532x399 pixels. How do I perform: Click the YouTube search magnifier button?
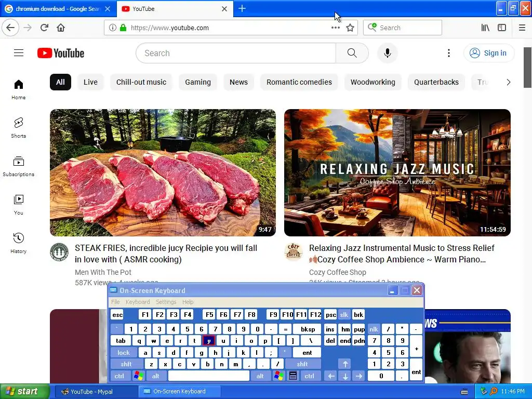[352, 53]
